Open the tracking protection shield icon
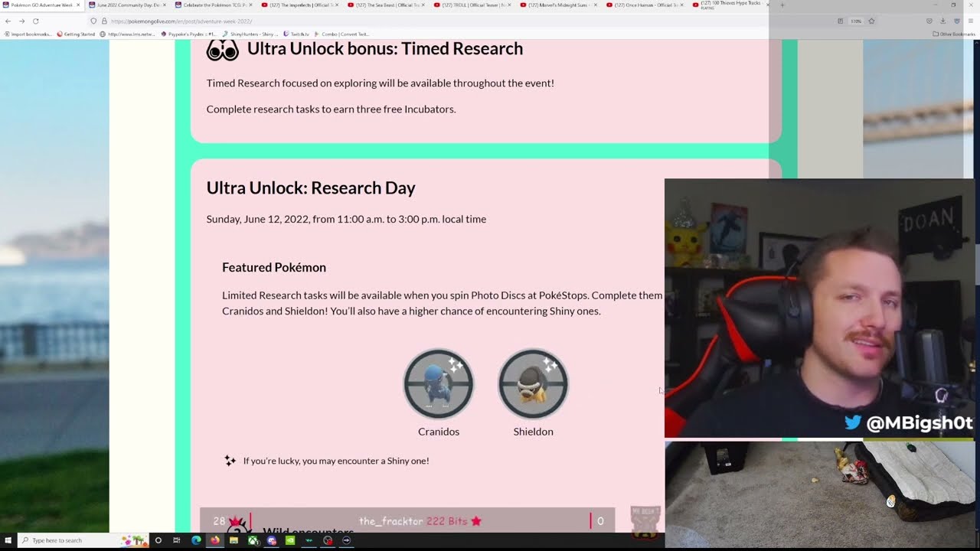This screenshot has width=980, height=551. (93, 21)
